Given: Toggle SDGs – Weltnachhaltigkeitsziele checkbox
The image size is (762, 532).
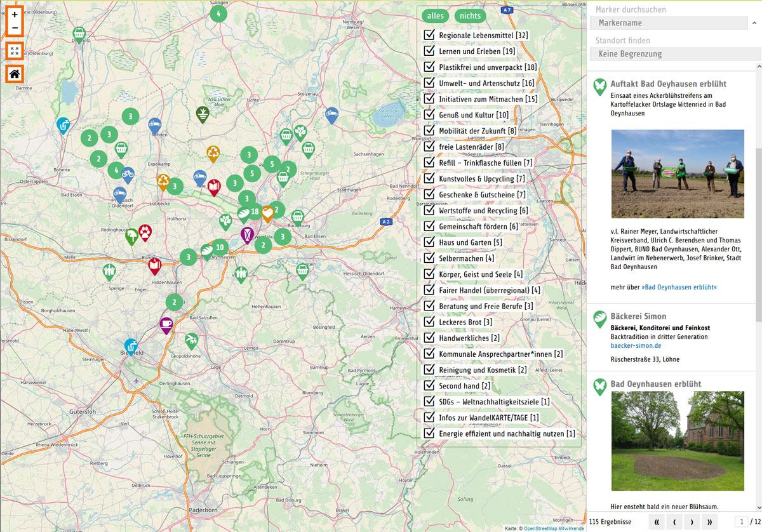Looking at the screenshot, I should pyautogui.click(x=429, y=401).
